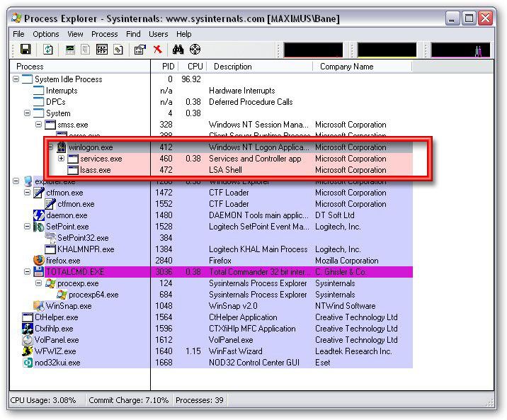The height and width of the screenshot is (420, 507).
Task: Sort by the Process column header
Action: click(x=80, y=67)
